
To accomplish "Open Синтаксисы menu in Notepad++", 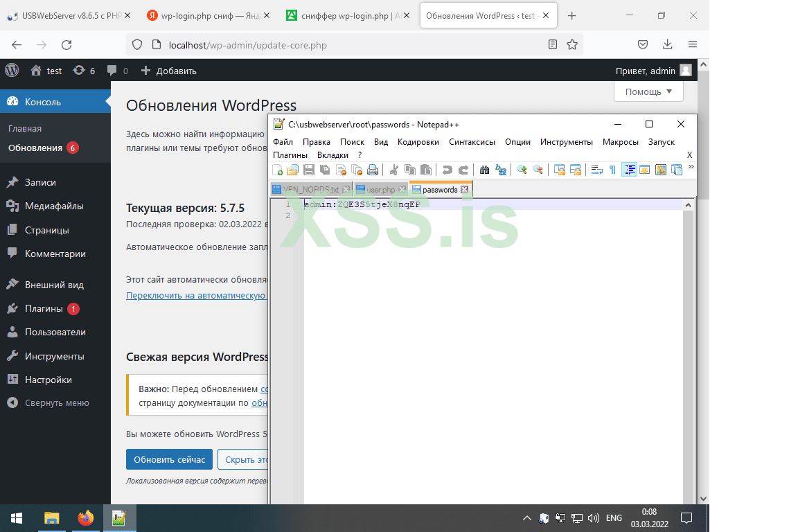I will pyautogui.click(x=472, y=142).
